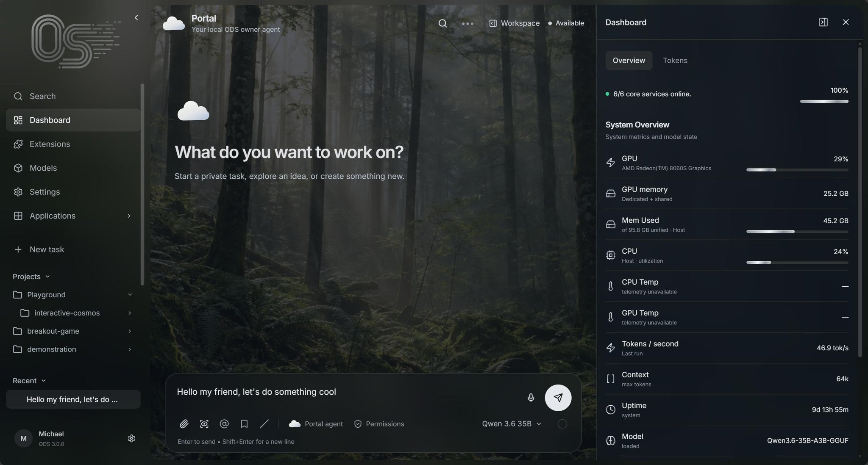Screen dimensions: 868x465
Task: Open Models from the sidebar
Action: coord(73,168)
